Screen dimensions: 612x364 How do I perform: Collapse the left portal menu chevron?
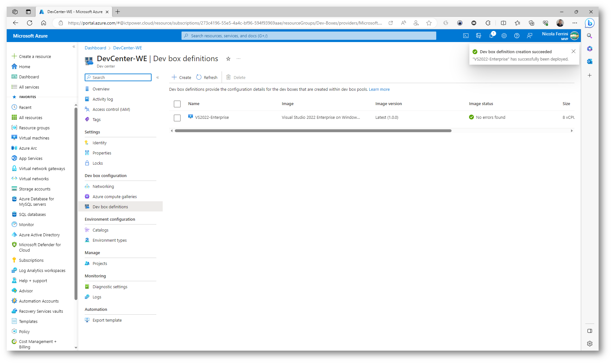pos(74,46)
